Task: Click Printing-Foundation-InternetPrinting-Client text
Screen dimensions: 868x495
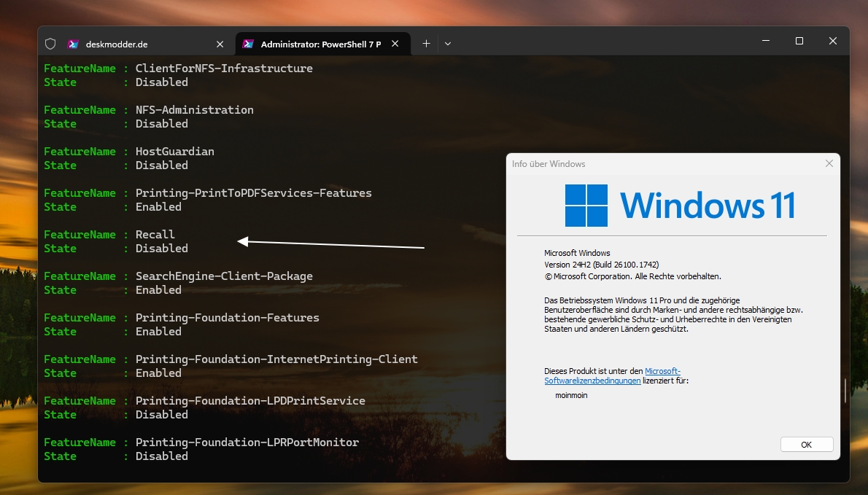Action: point(276,359)
